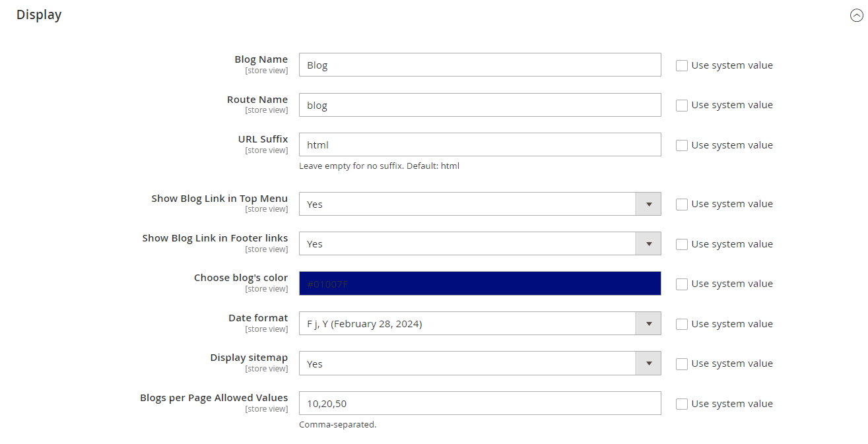Screen dimensions: 868x444
Task: Click the Display section heading
Action: tap(39, 15)
